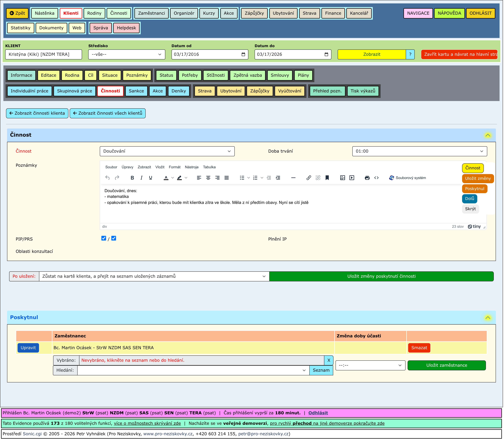Uncheck the second PRS checkbox
This screenshot has width=504, height=446.
coord(114,239)
